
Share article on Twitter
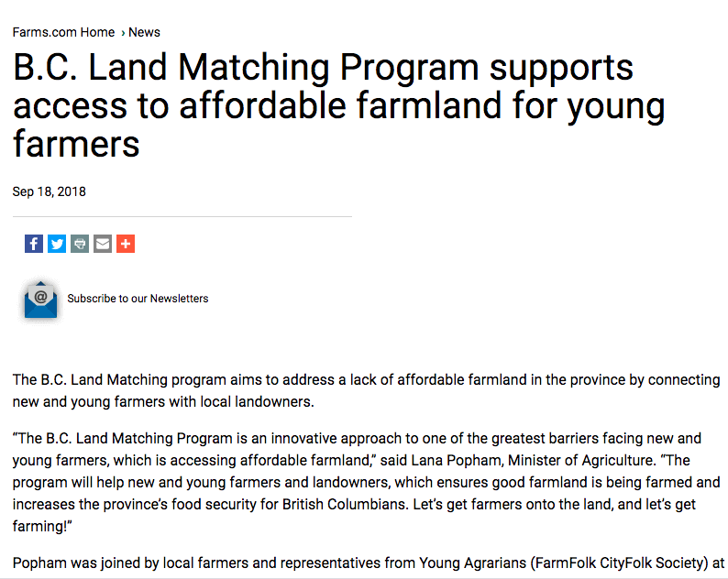pyautogui.click(x=57, y=244)
